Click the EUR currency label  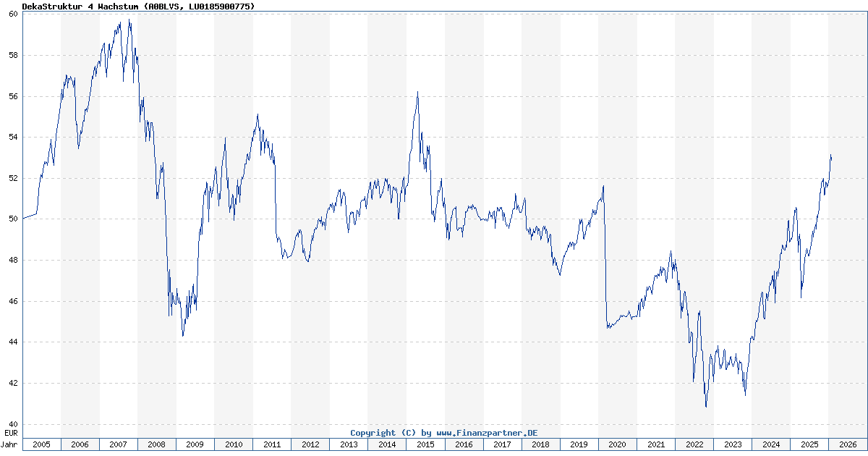pos(10,433)
